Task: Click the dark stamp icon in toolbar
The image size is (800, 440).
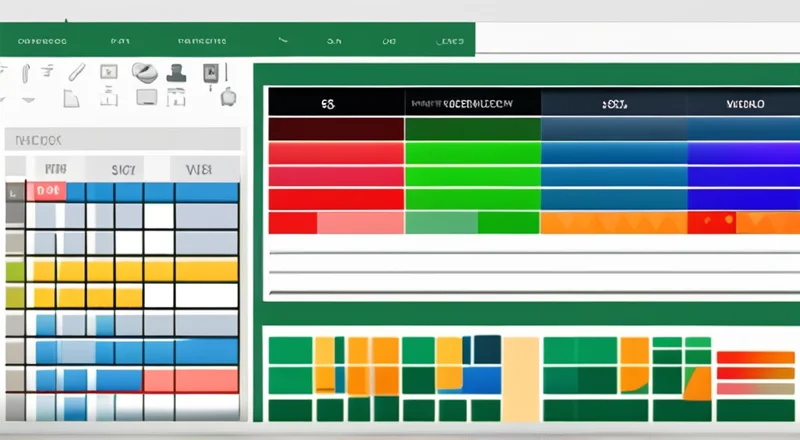Action: click(x=179, y=73)
